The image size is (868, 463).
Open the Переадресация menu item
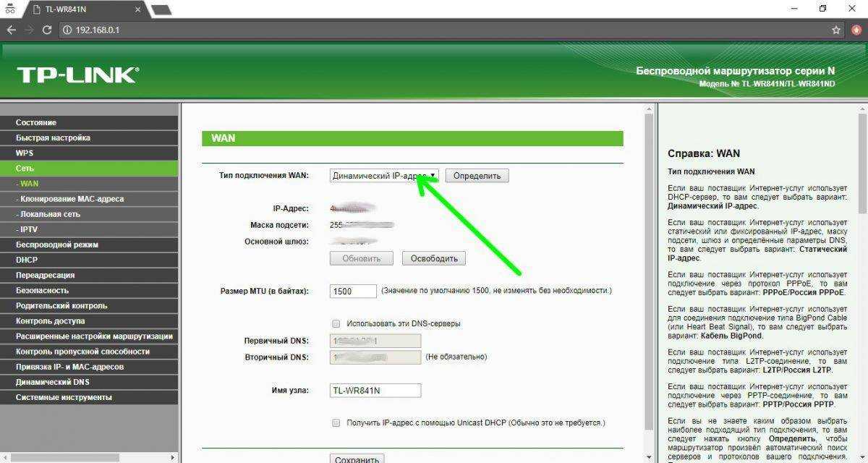(x=89, y=275)
